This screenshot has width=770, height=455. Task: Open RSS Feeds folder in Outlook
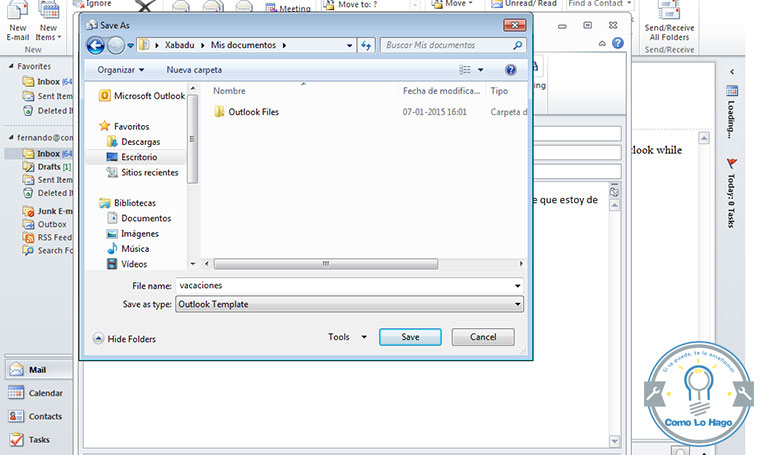tap(48, 238)
